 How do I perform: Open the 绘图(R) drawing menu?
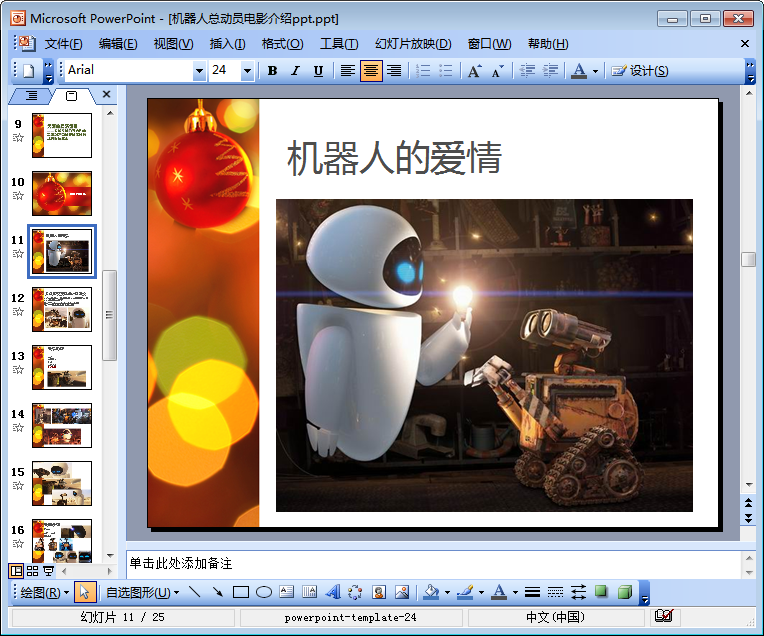(x=44, y=593)
